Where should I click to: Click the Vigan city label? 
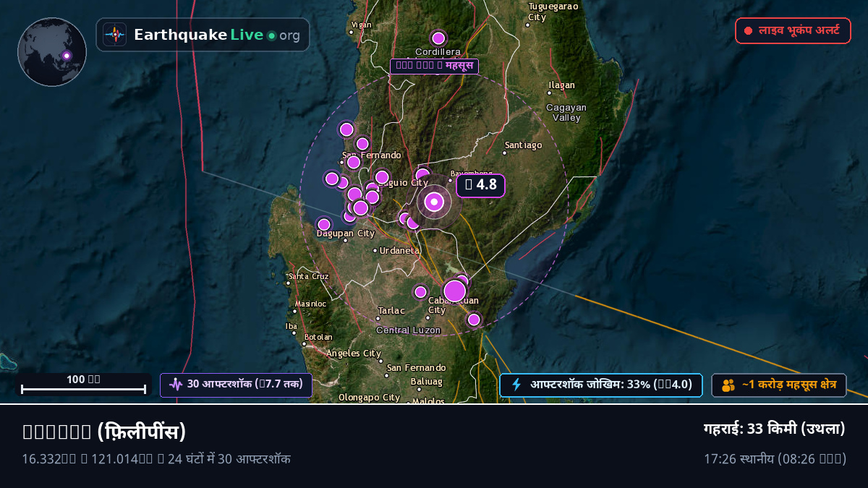click(361, 25)
